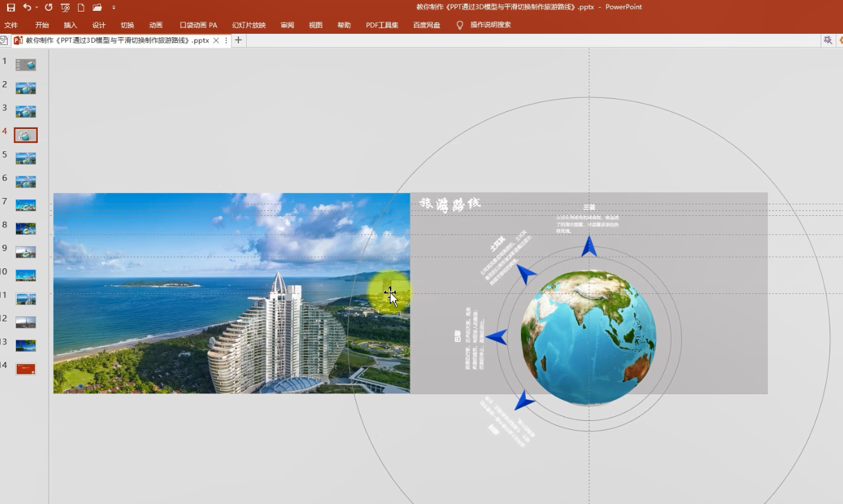The height and width of the screenshot is (504, 843).
Task: Add a new document tab with plus
Action: tap(238, 40)
